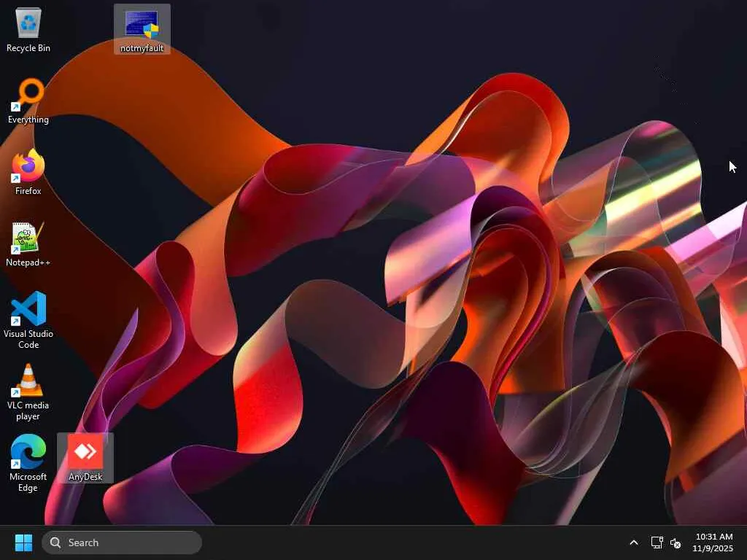
Task: Select the Firefox desktop shortcut
Action: coord(28,172)
